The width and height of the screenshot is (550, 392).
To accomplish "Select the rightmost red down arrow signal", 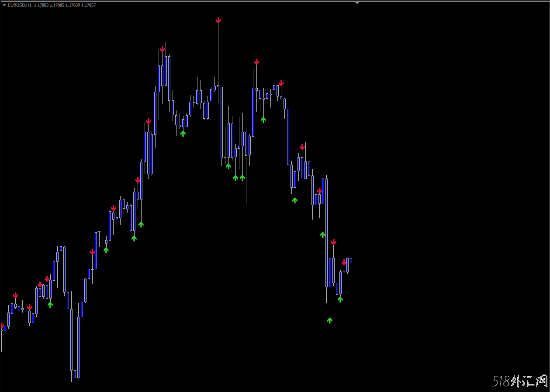I will tap(344, 262).
